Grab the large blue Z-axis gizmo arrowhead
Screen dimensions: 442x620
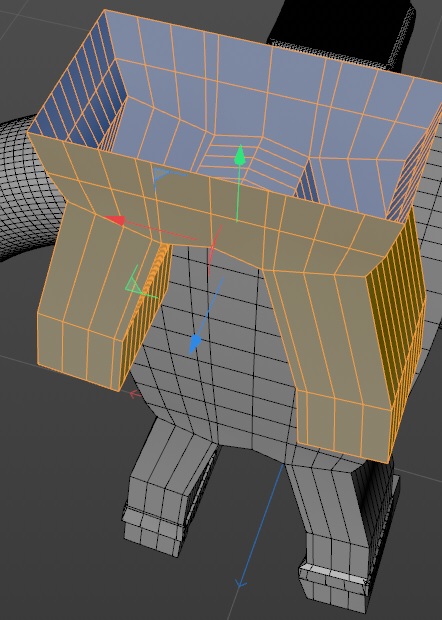click(195, 343)
